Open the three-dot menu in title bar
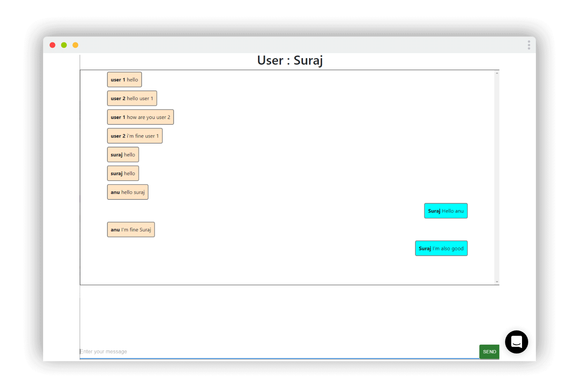 click(529, 45)
